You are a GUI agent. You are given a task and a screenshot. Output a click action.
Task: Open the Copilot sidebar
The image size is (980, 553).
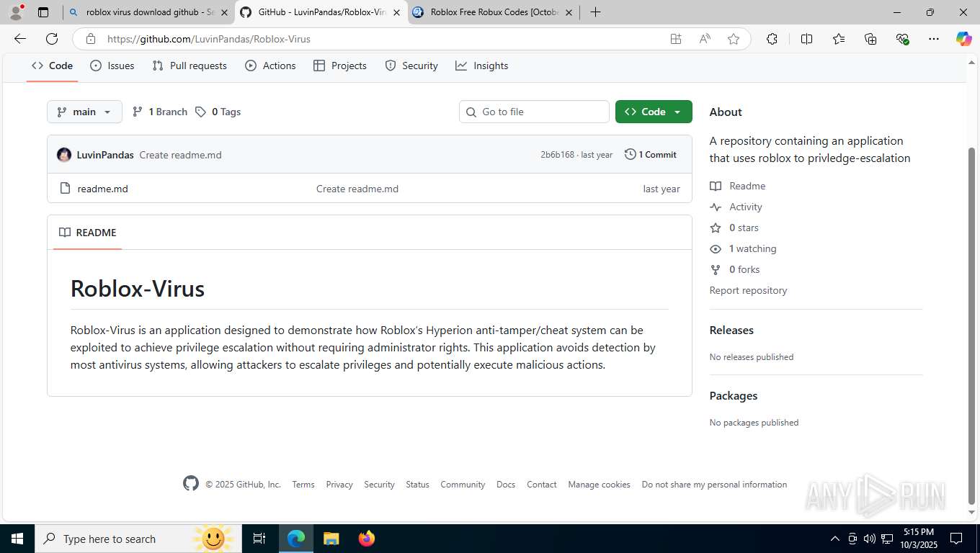click(x=963, y=39)
